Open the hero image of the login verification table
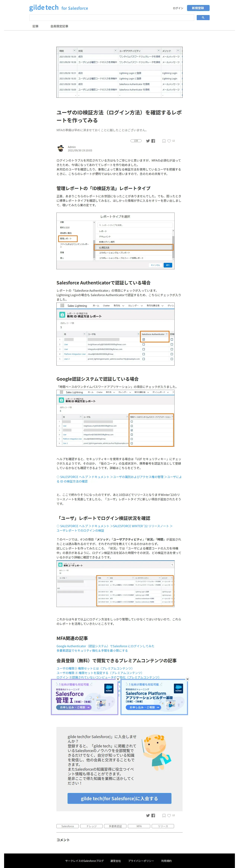Viewport: 239px width, 868px height. tap(119, 72)
